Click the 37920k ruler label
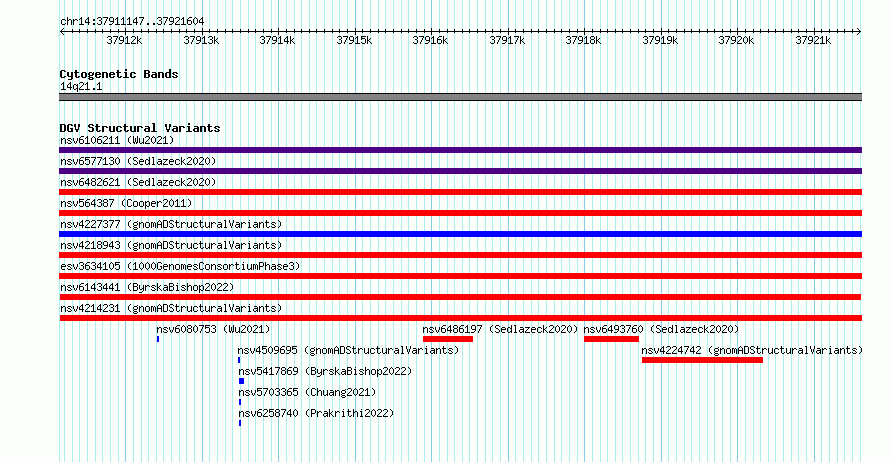The image size is (890, 462). pyautogui.click(x=736, y=40)
